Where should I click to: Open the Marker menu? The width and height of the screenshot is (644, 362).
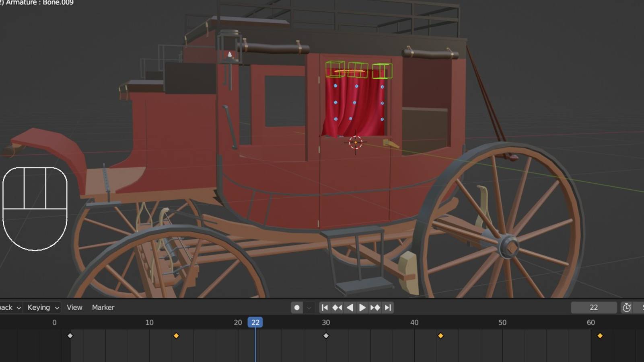tap(103, 307)
